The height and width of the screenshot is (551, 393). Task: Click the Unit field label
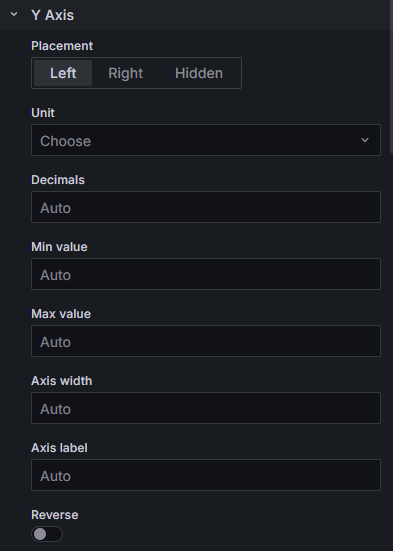43,113
